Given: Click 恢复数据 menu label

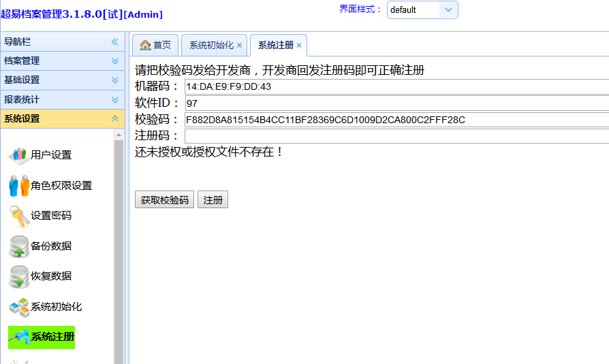Looking at the screenshot, I should pos(51,276).
